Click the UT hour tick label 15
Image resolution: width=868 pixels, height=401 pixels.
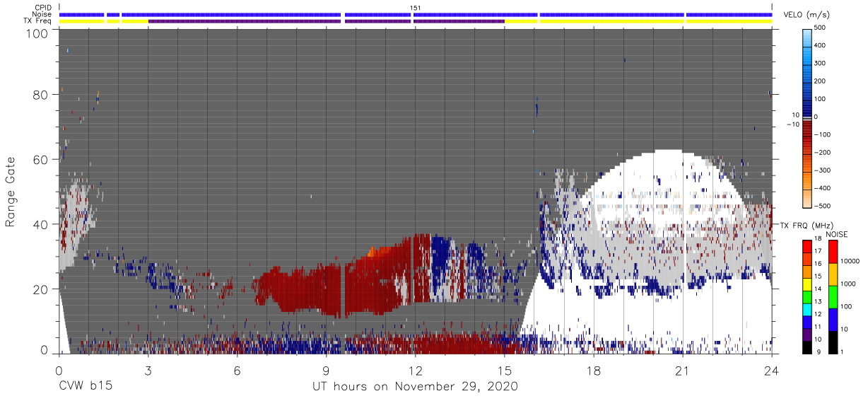point(505,370)
